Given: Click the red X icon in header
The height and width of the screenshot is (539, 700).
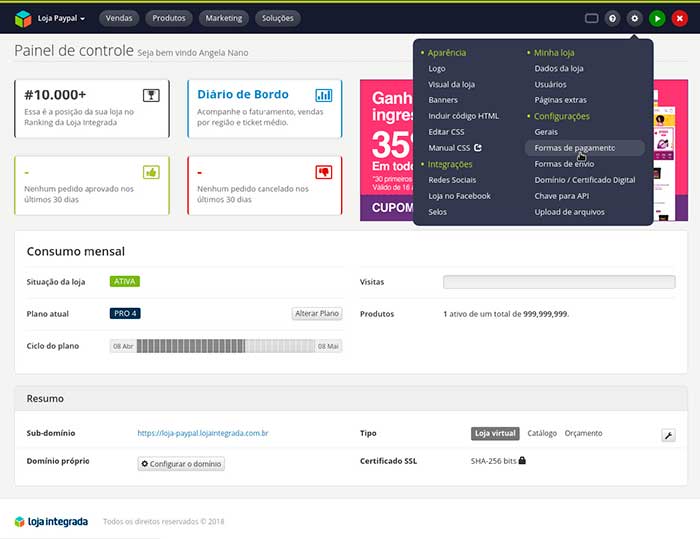Looking at the screenshot, I should [x=679, y=18].
